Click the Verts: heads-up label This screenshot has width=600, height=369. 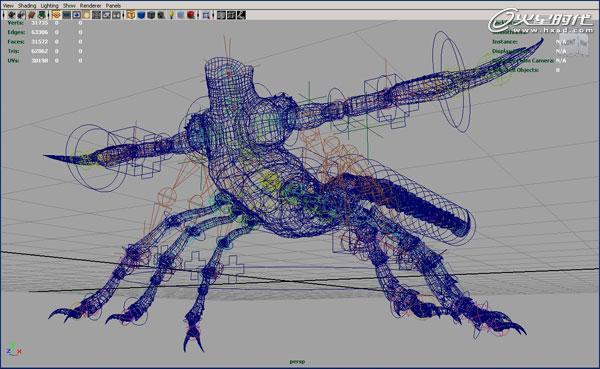pos(16,23)
